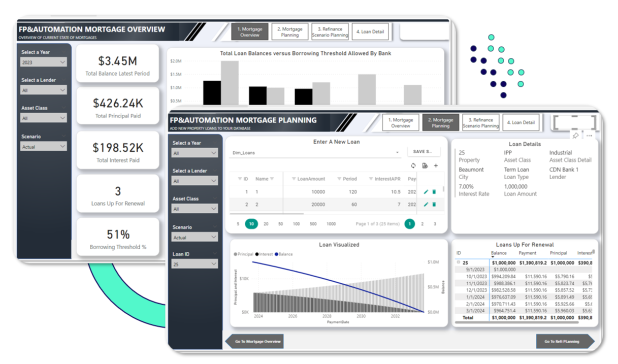Open the Scenario dropdown in Mortgage Planning

195,237
